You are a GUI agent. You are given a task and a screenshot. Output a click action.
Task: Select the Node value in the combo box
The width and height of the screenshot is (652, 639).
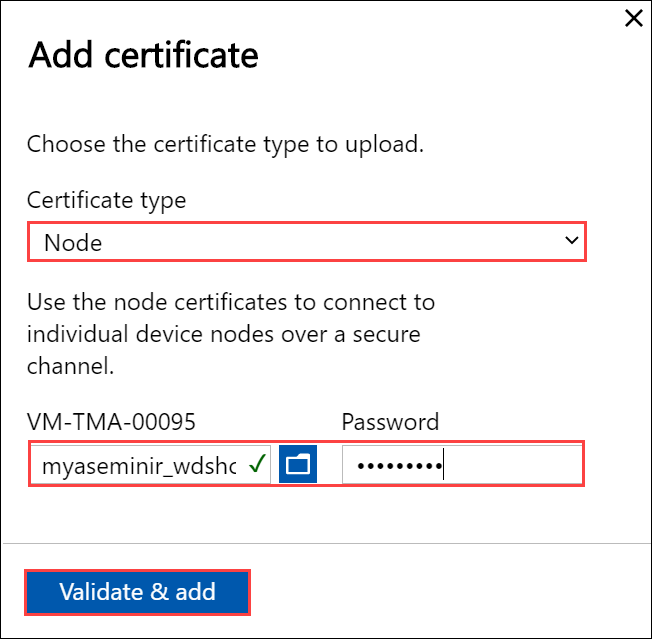[x=73, y=242]
